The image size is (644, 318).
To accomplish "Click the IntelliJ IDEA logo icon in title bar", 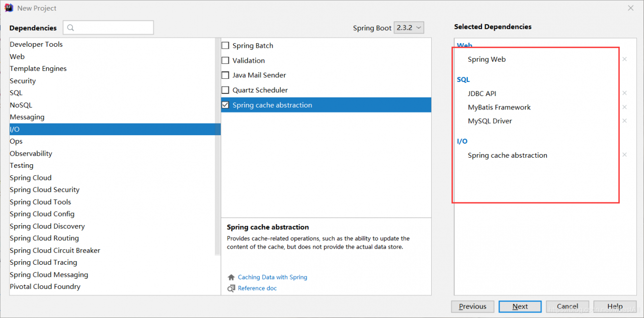I will point(9,8).
